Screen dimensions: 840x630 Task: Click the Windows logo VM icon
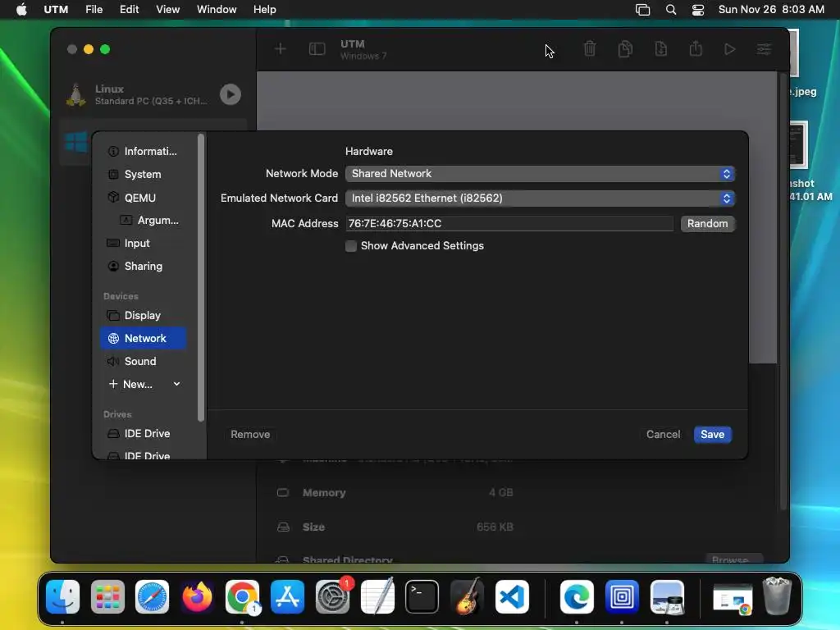click(x=76, y=143)
